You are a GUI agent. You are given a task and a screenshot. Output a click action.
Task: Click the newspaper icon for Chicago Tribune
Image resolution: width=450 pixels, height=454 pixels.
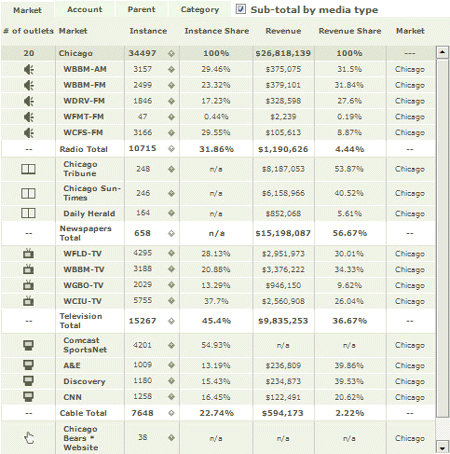coord(28,169)
